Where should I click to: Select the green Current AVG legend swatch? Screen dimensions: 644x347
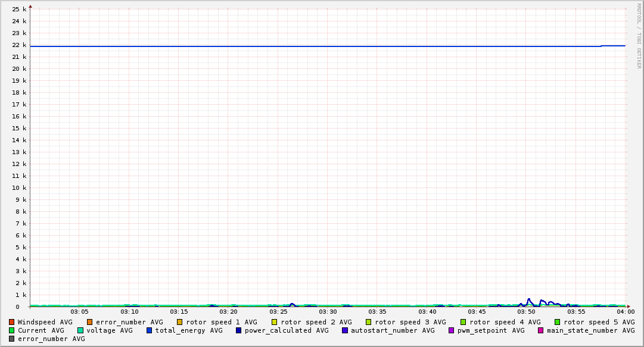pyautogui.click(x=12, y=330)
